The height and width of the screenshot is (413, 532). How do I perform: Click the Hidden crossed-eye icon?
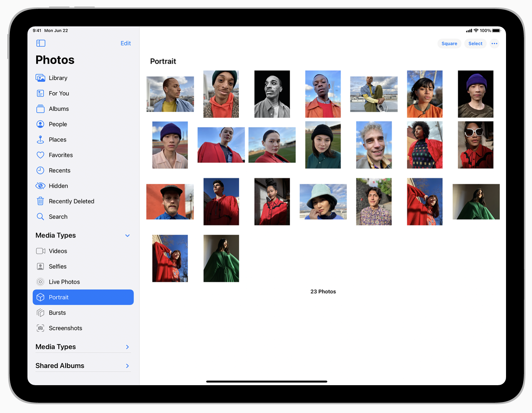click(x=40, y=186)
